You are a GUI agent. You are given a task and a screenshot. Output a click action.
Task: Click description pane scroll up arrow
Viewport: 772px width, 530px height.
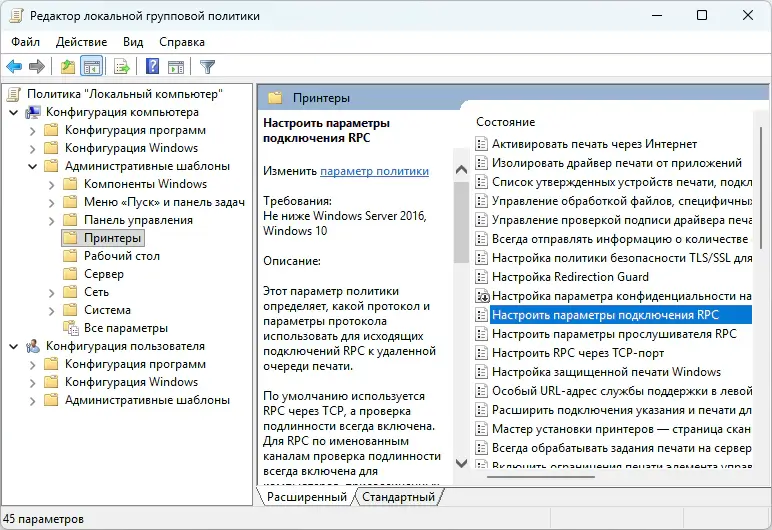(461, 170)
